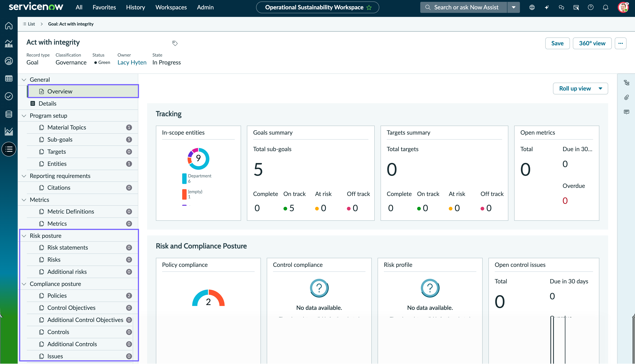The width and height of the screenshot is (635, 364).
Task: Collapse the Reporting requirements section
Action: (24, 176)
